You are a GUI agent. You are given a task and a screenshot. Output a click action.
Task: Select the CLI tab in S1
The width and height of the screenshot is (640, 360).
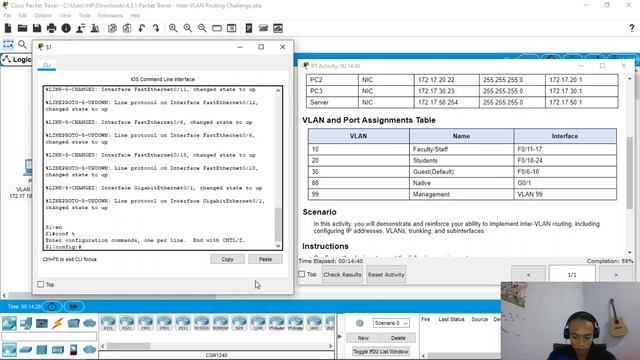click(47, 65)
